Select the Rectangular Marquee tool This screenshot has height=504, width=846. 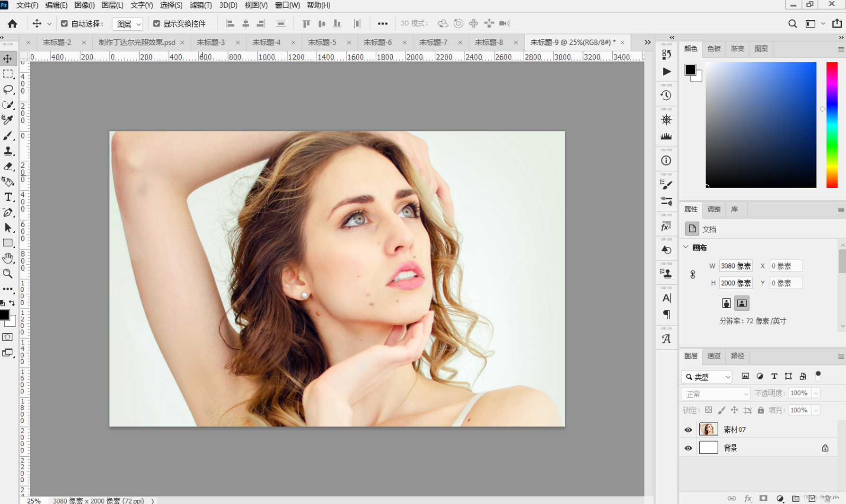(x=8, y=74)
